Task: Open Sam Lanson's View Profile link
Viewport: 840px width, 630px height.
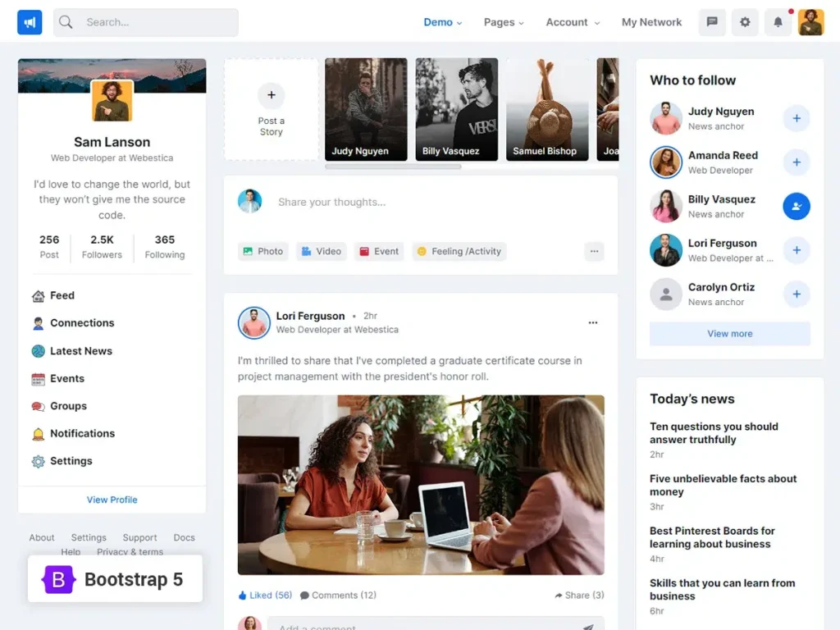Action: [112, 500]
